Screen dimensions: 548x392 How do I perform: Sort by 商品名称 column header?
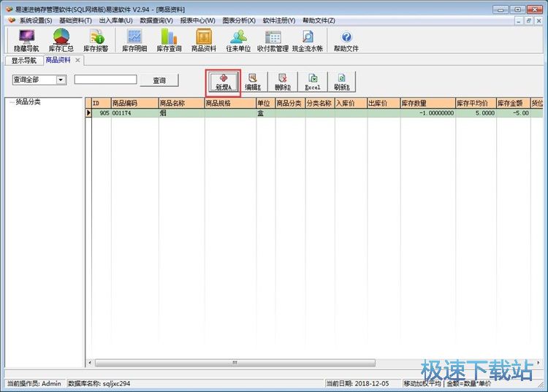point(181,104)
